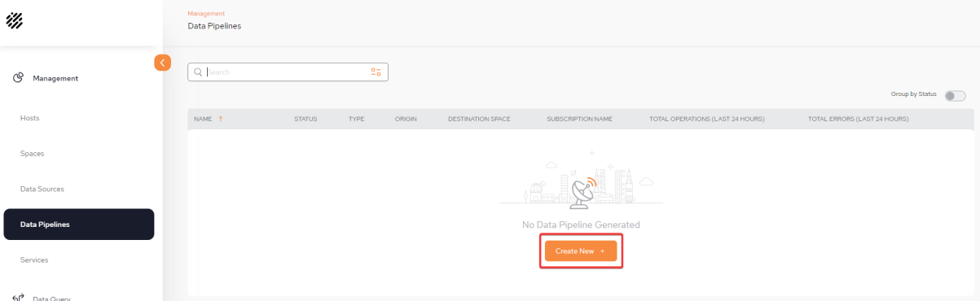Screen dimensions: 980x301
Task: Click the Management breadcrumb link
Action: pyautogui.click(x=206, y=14)
